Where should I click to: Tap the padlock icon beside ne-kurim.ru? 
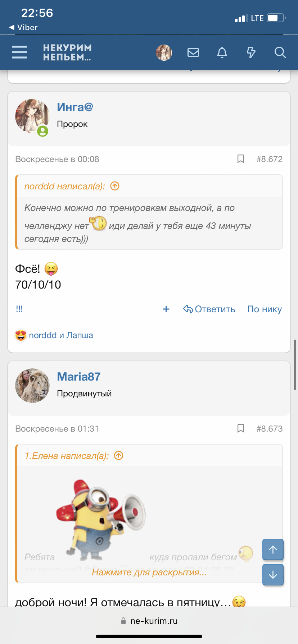123,621
